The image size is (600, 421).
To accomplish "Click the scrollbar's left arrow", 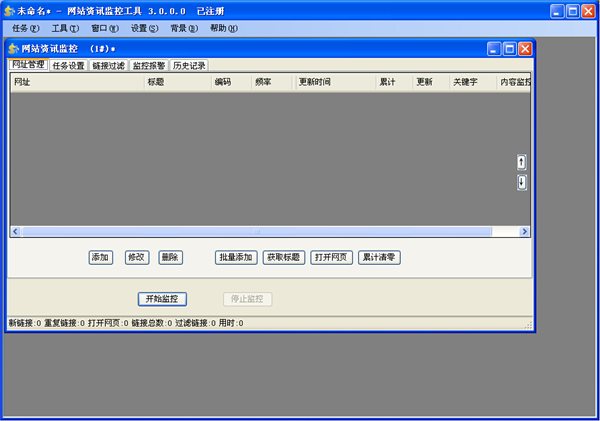I will tap(15, 231).
